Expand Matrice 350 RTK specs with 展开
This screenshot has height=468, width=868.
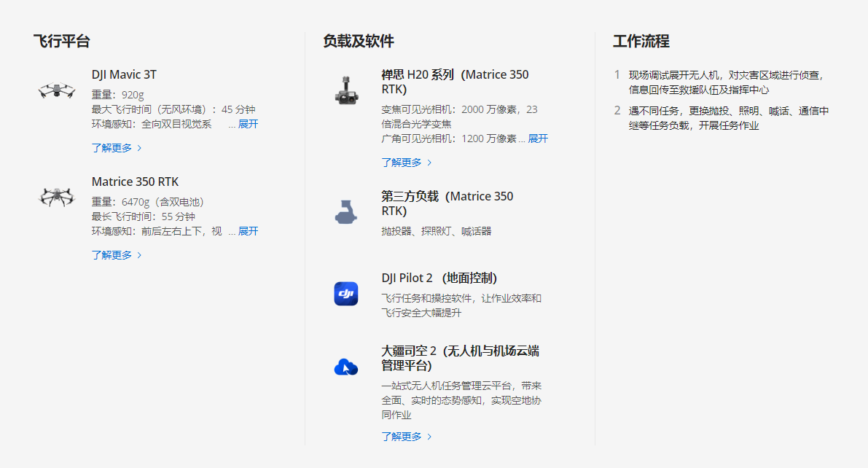point(248,231)
